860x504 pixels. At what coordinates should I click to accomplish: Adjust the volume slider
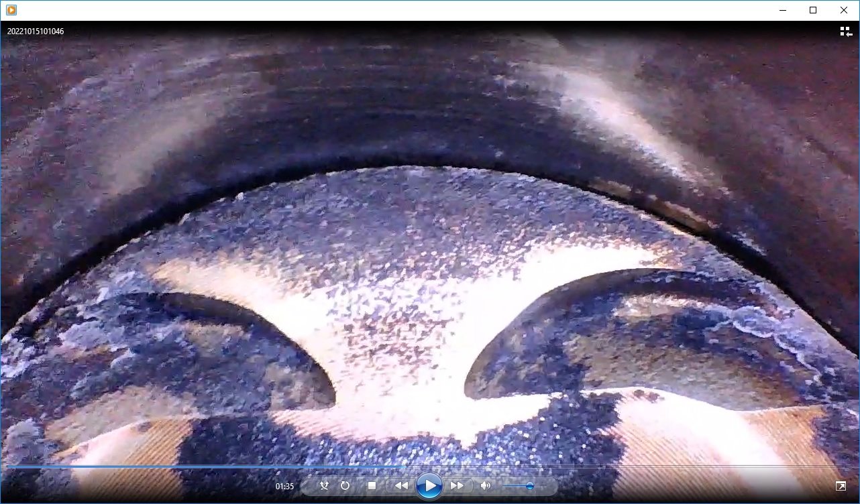[525, 486]
